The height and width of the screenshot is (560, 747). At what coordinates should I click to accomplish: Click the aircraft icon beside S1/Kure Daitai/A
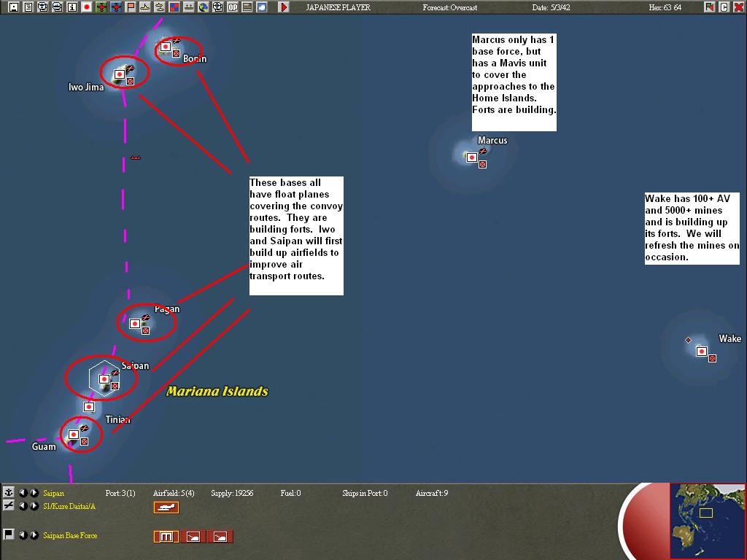click(x=9, y=506)
